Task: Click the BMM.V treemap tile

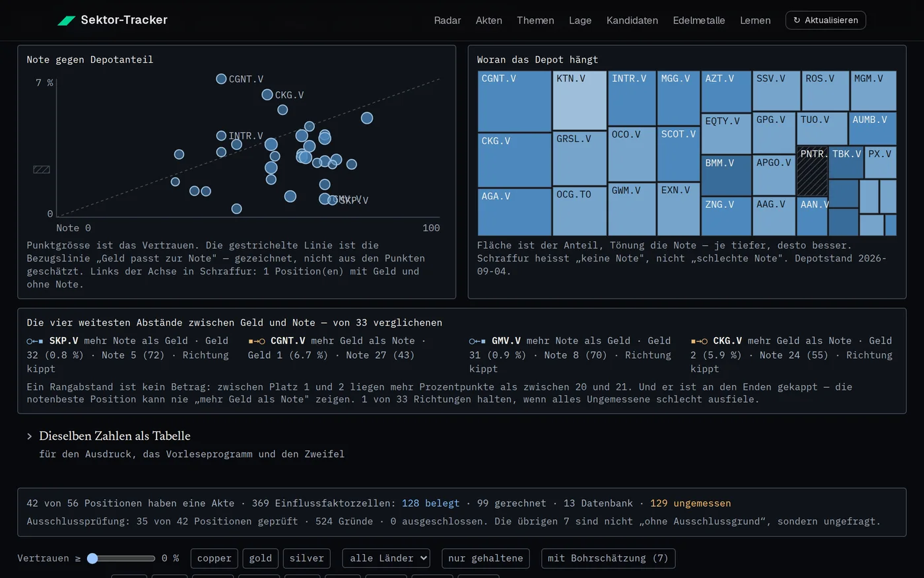Action: [x=726, y=175]
